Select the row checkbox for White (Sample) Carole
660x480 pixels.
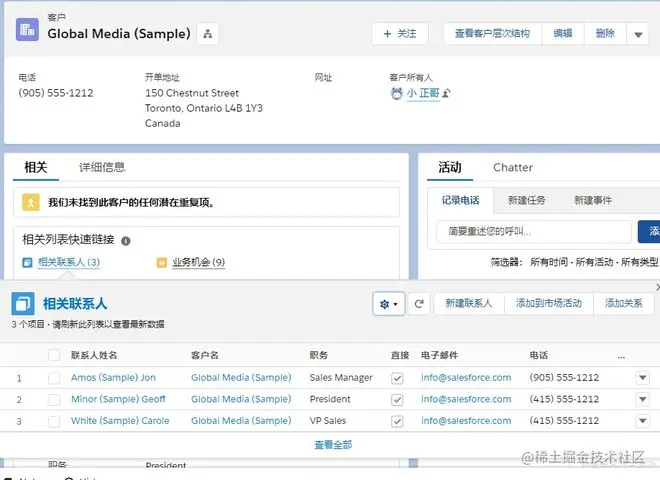tap(54, 421)
